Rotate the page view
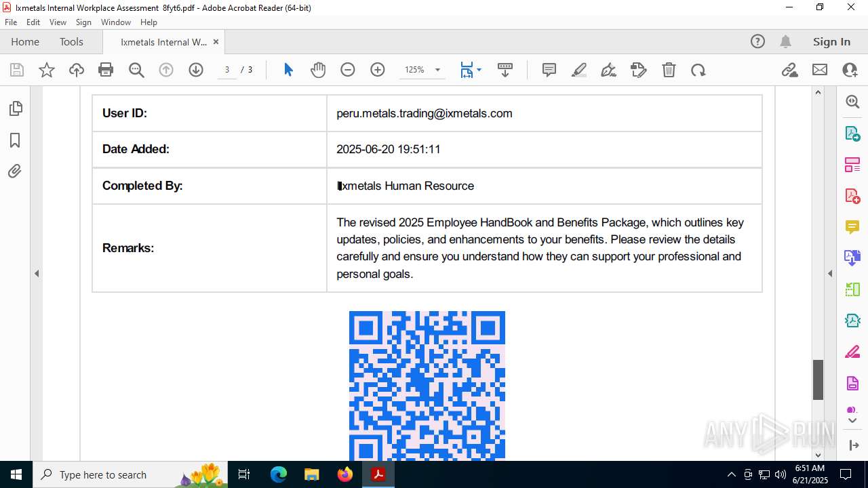 pos(698,70)
